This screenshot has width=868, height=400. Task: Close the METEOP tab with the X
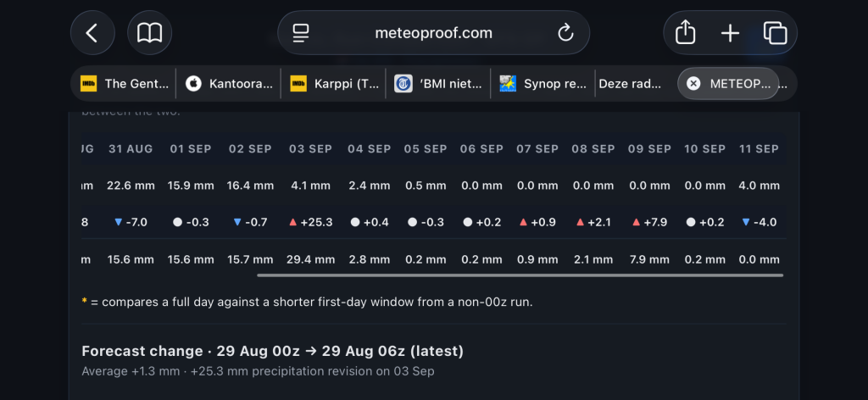(x=693, y=84)
